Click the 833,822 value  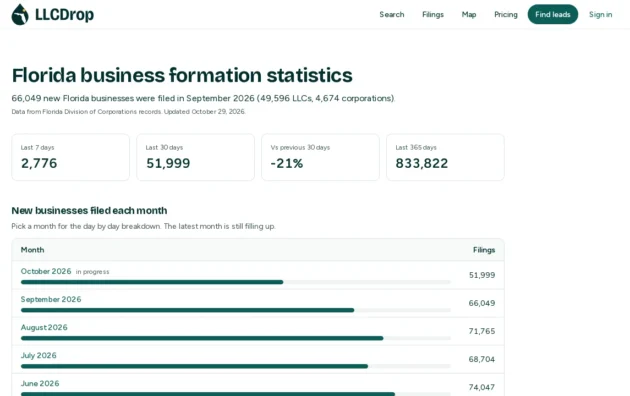[421, 163]
